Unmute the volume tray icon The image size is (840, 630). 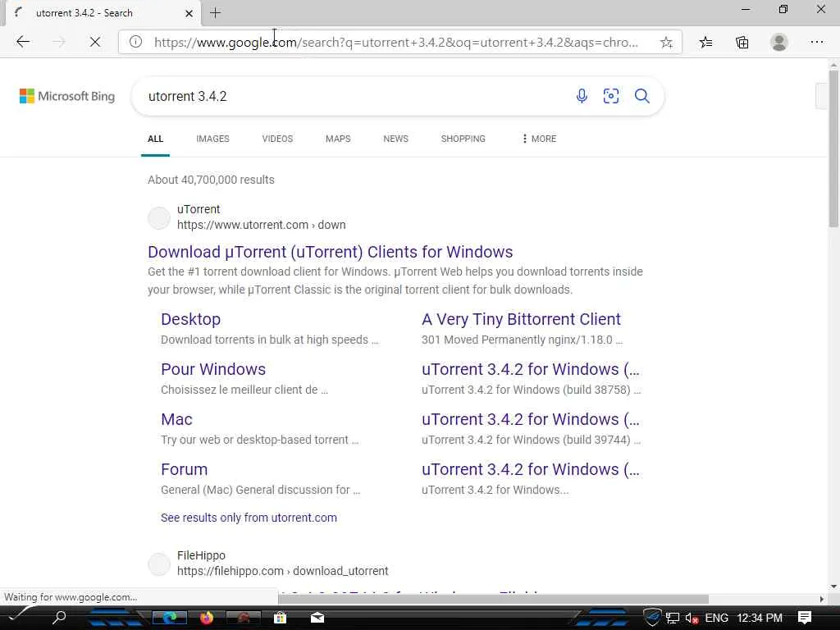click(692, 618)
